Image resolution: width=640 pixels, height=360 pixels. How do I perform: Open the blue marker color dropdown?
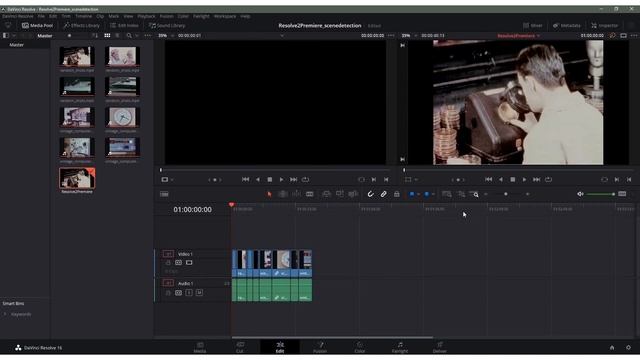point(433,194)
